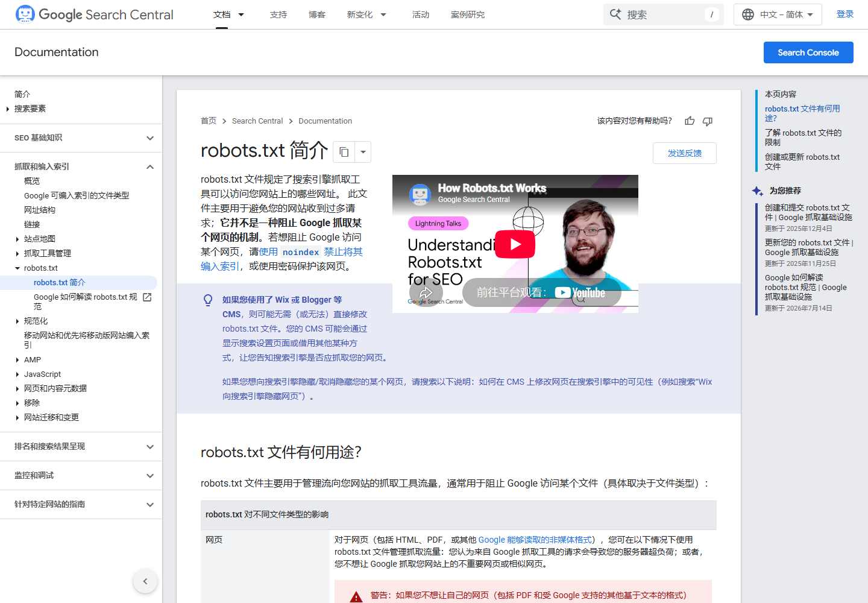Click the 发送反馈 button
The height and width of the screenshot is (603, 868).
(685, 153)
